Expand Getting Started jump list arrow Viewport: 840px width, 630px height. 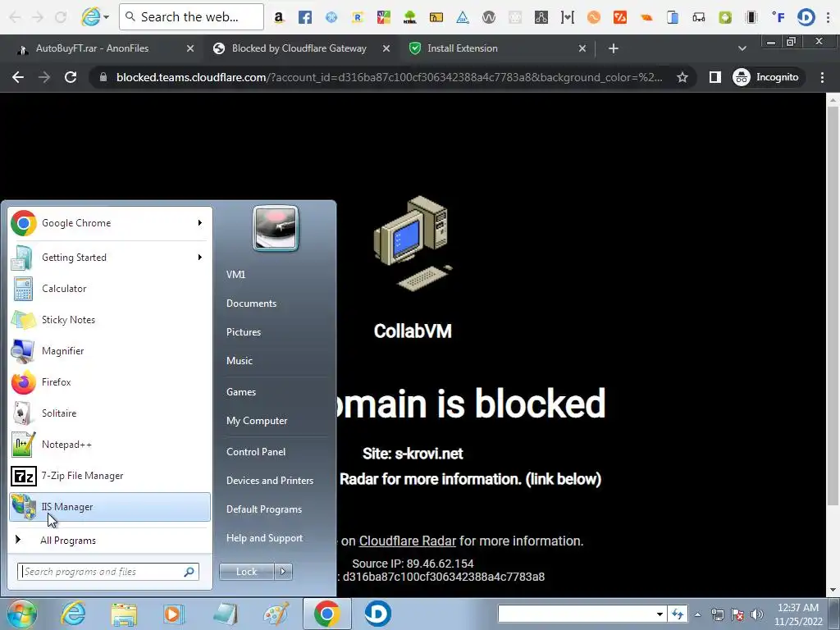(x=200, y=257)
